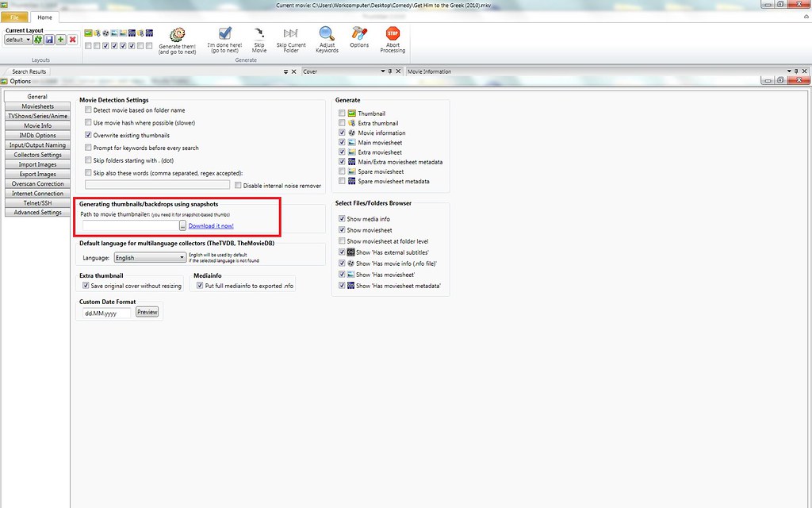Enable Show moviesheet at folder level
The height and width of the screenshot is (508, 812).
342,241
